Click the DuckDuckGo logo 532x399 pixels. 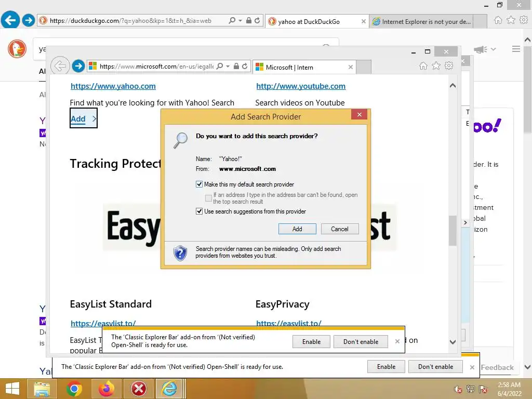pos(17,48)
